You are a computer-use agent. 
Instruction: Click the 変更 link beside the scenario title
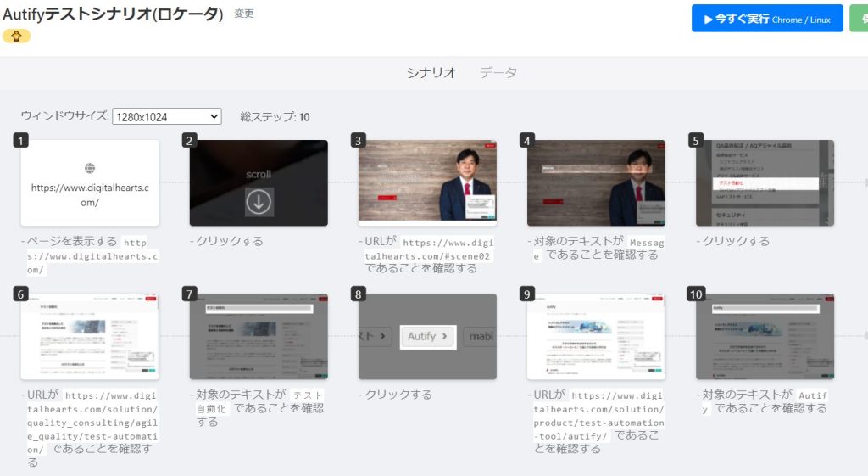(243, 14)
